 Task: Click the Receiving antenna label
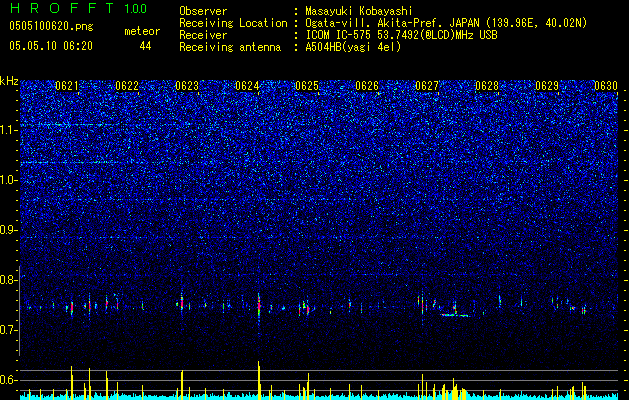pos(230,47)
